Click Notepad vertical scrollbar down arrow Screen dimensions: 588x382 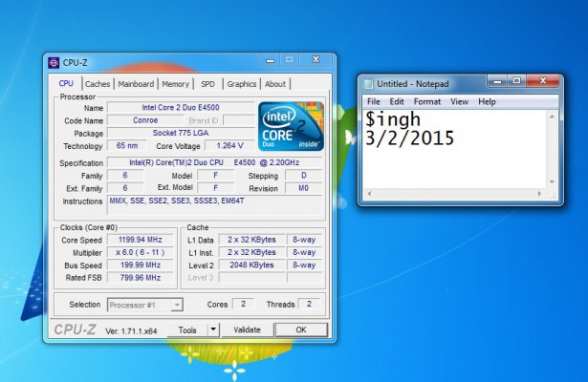tap(552, 181)
